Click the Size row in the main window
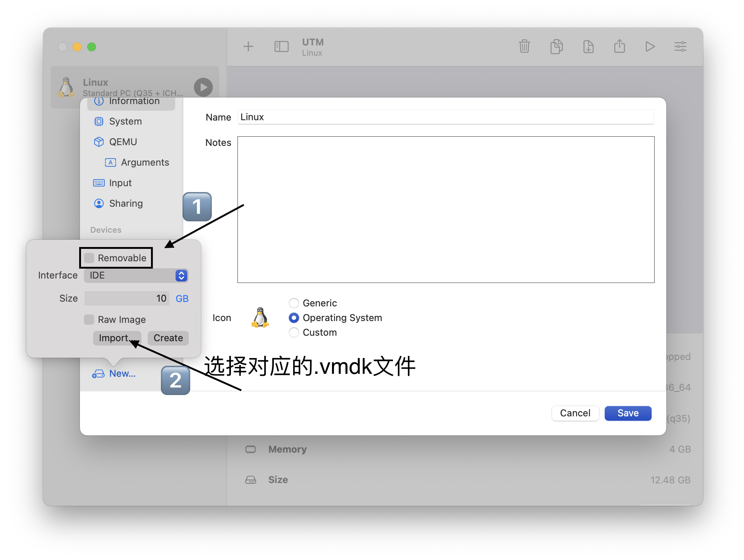 [468, 480]
